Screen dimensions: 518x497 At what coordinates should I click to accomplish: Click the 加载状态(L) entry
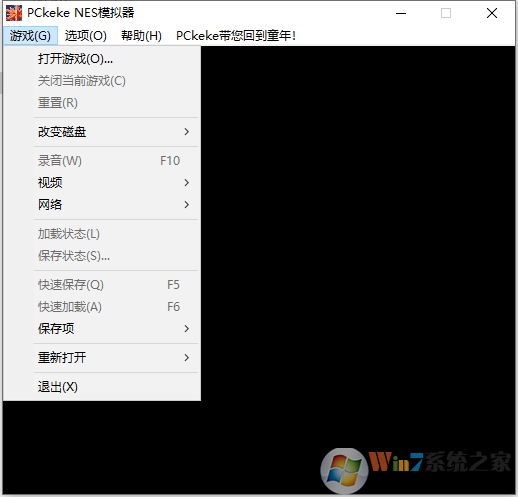pos(102,234)
